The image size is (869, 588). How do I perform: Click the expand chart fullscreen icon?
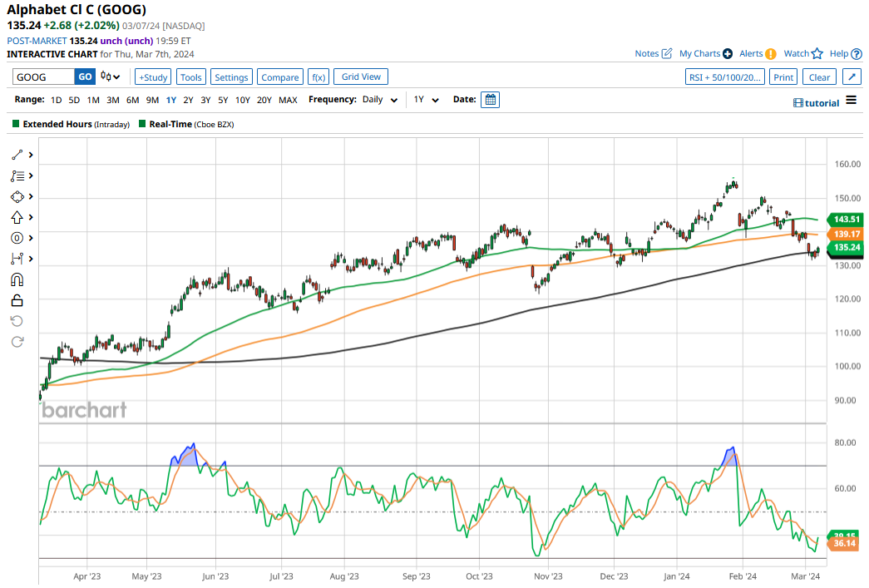click(852, 77)
